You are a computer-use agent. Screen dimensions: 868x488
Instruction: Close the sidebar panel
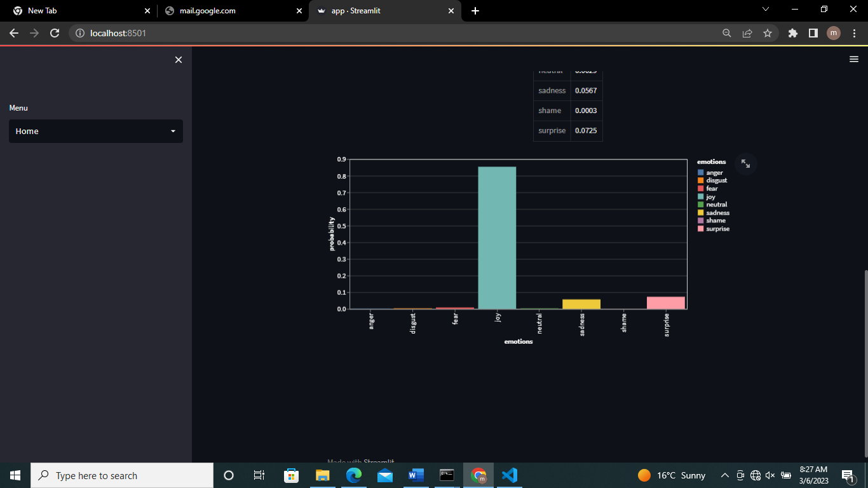click(x=178, y=59)
